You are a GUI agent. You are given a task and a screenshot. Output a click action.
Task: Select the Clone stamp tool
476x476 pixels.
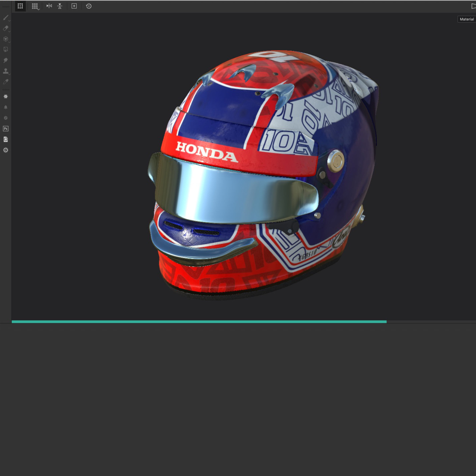pyautogui.click(x=6, y=71)
